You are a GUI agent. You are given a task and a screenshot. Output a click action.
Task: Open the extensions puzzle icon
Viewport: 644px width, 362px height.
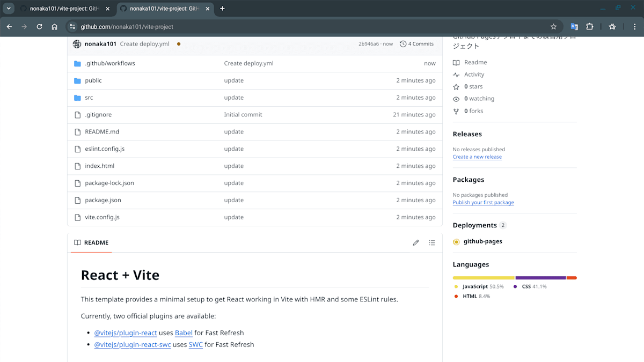pos(589,26)
